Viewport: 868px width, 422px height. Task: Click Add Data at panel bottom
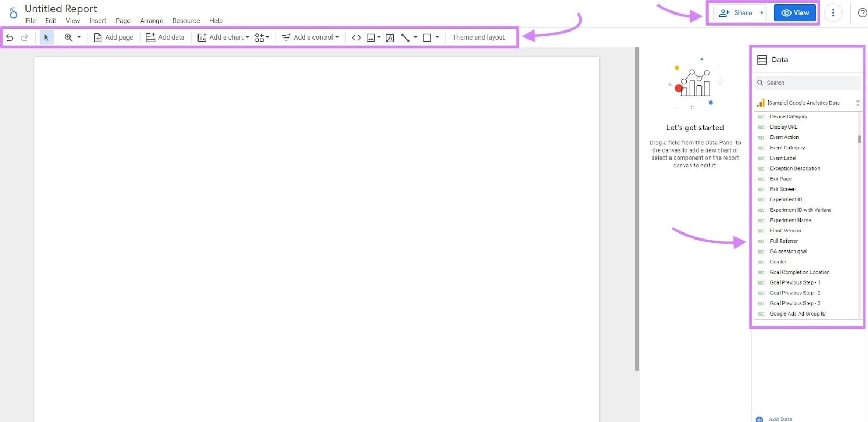click(774, 419)
